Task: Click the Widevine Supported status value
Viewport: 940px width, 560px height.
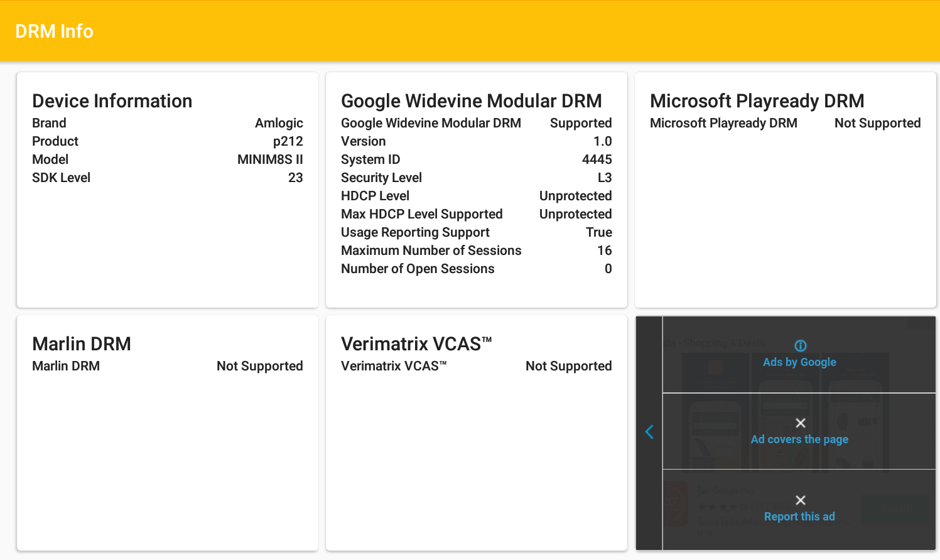Action: tap(581, 123)
